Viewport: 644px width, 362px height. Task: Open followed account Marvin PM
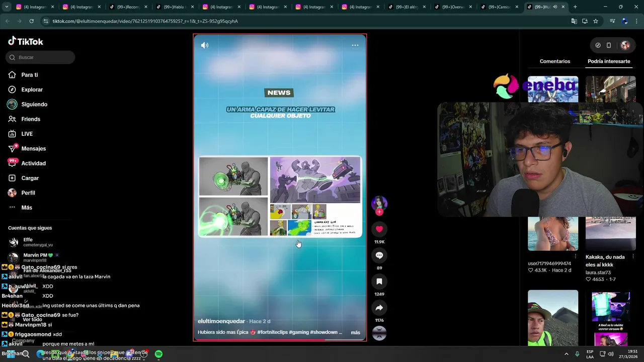click(x=38, y=257)
